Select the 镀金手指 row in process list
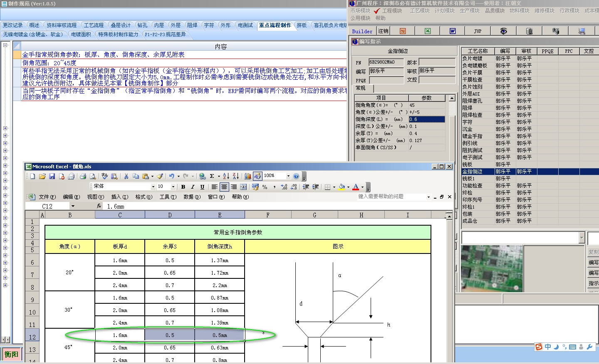The image size is (599, 364). (x=473, y=136)
